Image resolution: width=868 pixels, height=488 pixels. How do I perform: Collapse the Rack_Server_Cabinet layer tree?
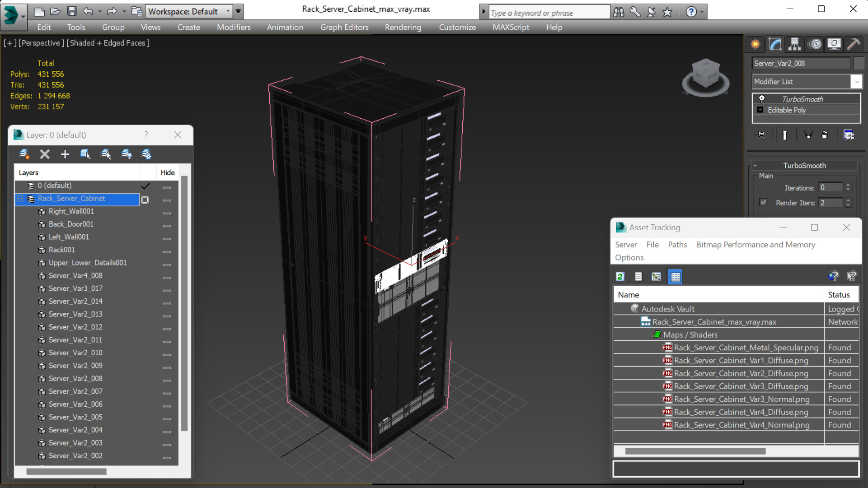20,199
